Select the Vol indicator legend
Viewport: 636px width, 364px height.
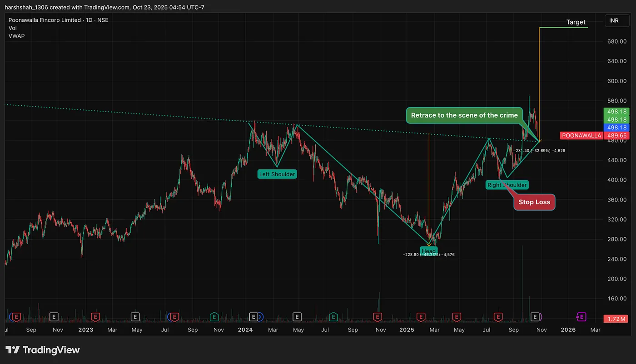12,28
